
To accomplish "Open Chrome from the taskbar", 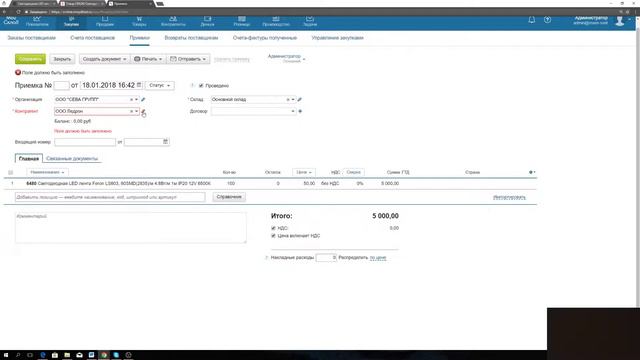I will point(104,355).
